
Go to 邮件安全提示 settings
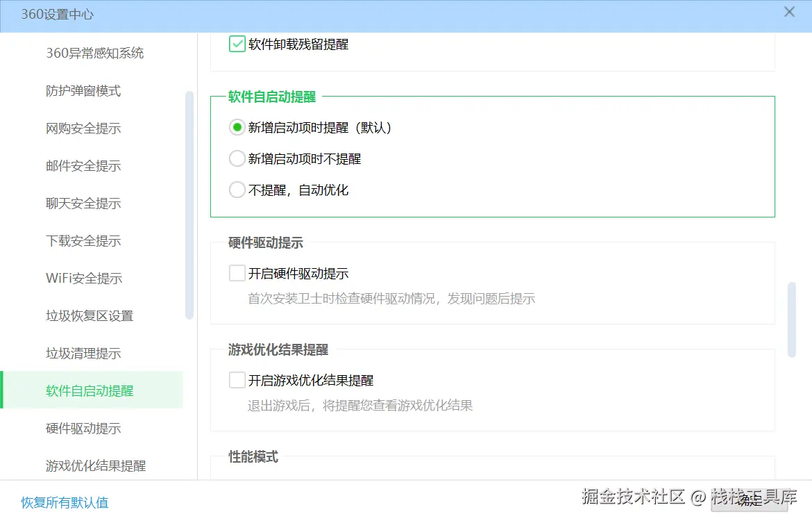click(x=83, y=166)
